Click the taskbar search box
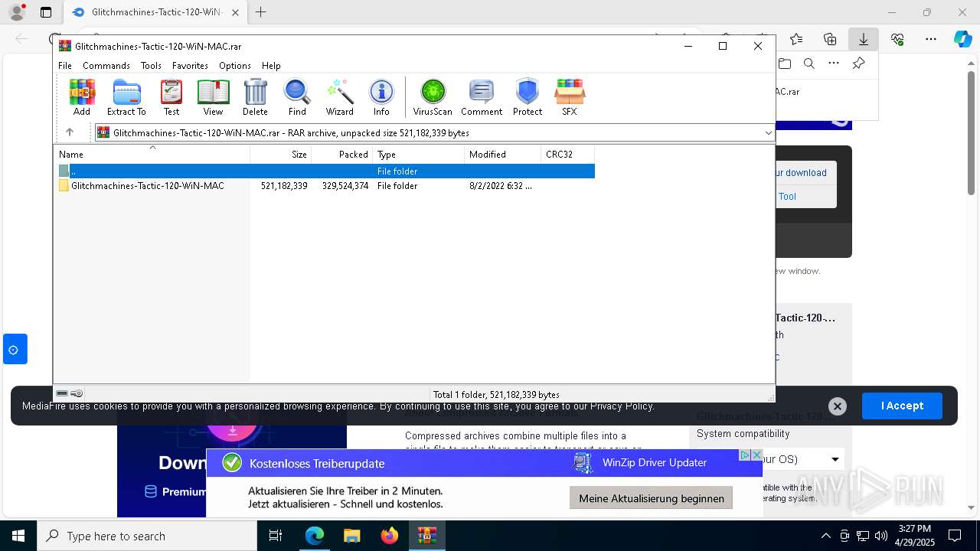Screen dimensions: 980x551 [x=147, y=536]
